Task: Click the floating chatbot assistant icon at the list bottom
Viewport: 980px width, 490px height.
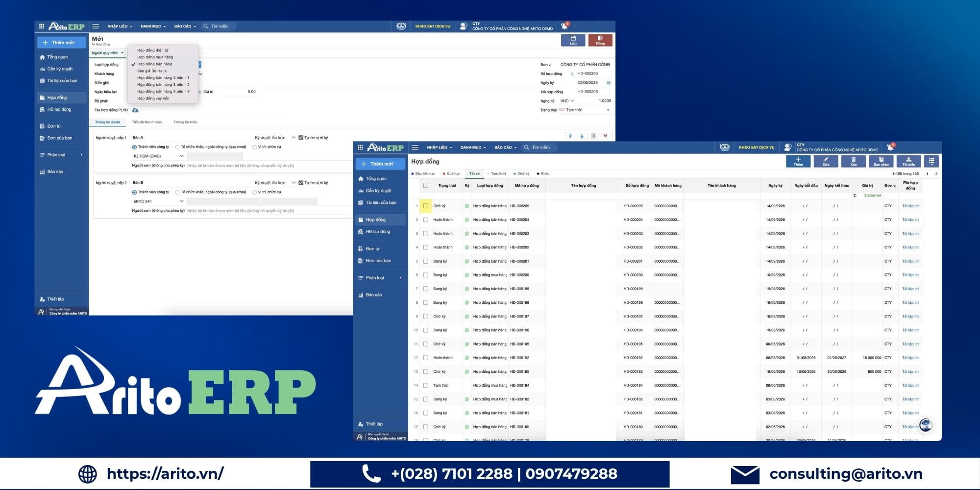Action: coord(926,425)
